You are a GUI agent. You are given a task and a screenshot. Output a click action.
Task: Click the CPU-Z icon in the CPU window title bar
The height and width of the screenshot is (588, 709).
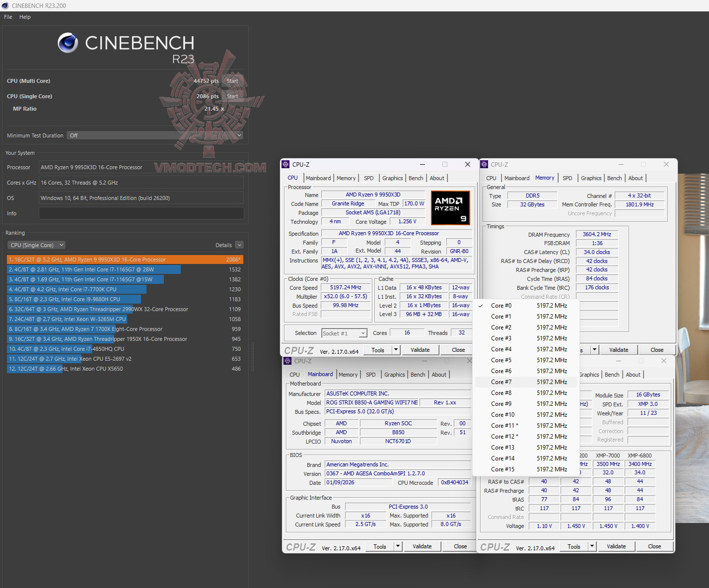(x=285, y=164)
